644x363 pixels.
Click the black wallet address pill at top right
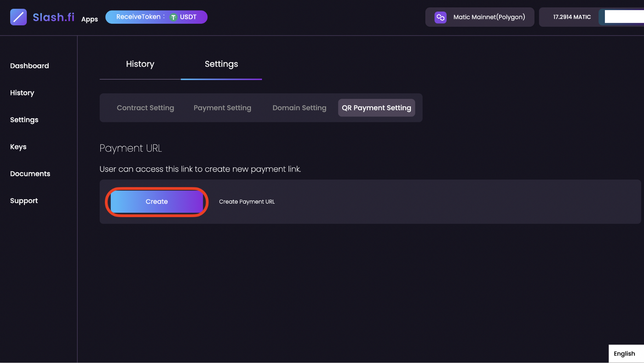coord(626,17)
